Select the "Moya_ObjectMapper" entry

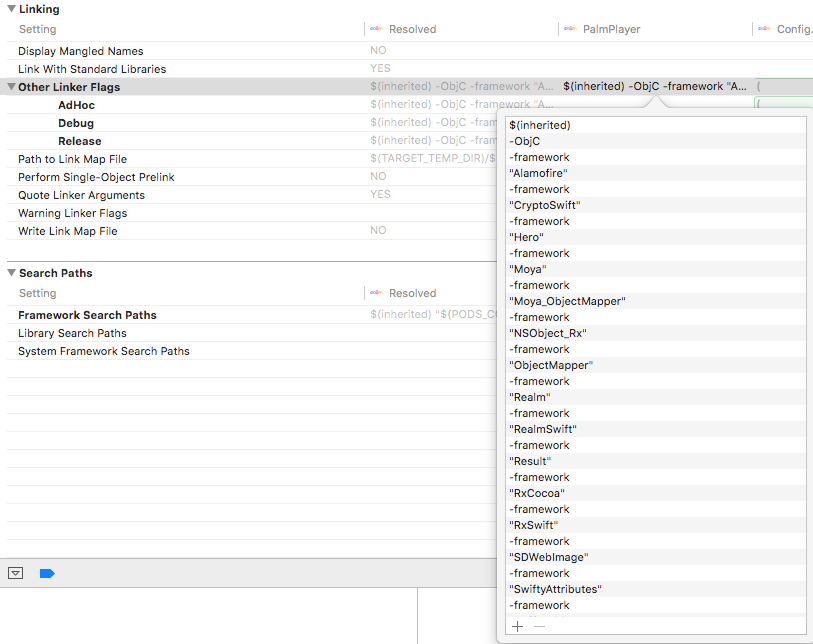(x=655, y=301)
